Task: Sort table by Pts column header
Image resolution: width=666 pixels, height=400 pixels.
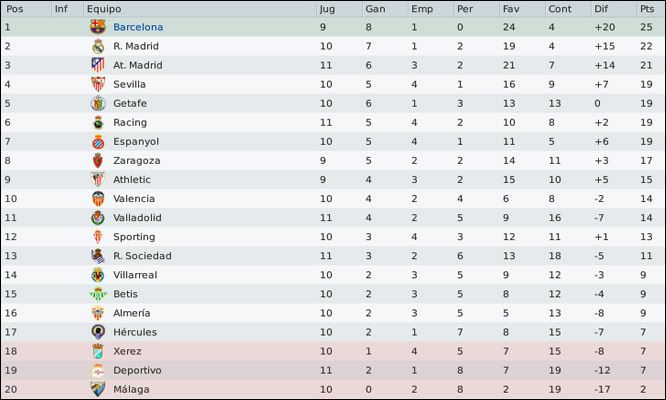Action: 647,9
